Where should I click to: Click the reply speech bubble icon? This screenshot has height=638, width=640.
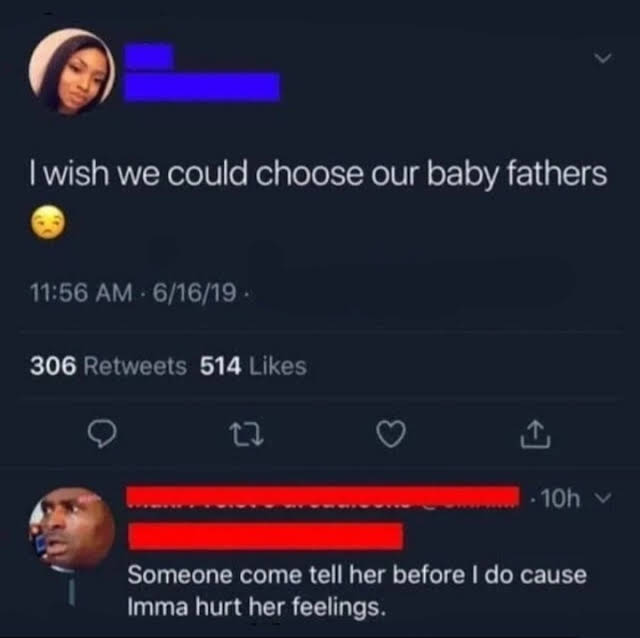coord(103,434)
